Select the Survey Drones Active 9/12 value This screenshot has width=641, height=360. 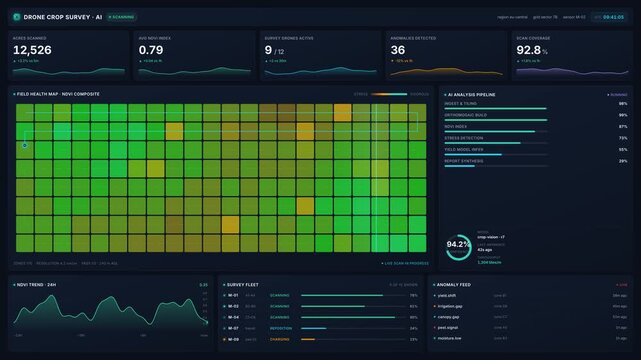[274, 50]
